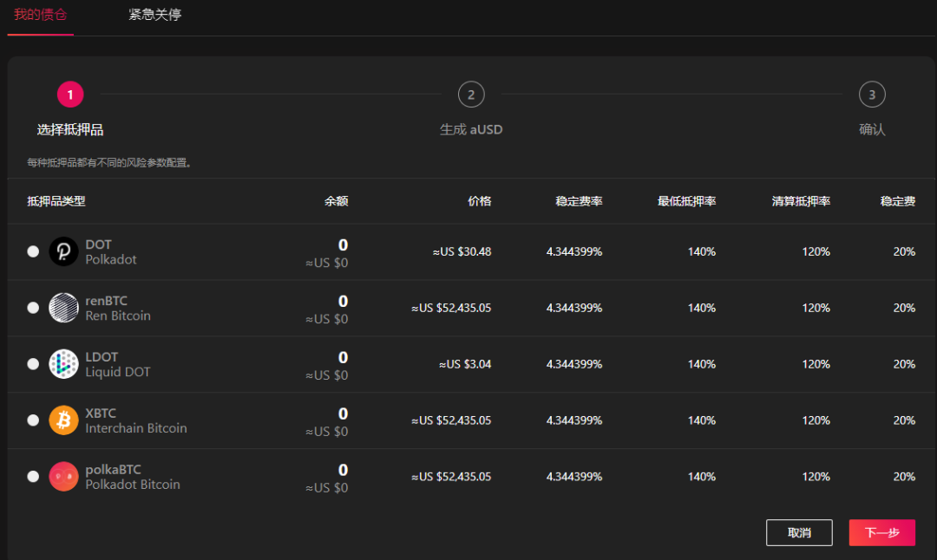Select the DOT collateral radio button
Viewport: 937px width, 560px height.
point(33,251)
